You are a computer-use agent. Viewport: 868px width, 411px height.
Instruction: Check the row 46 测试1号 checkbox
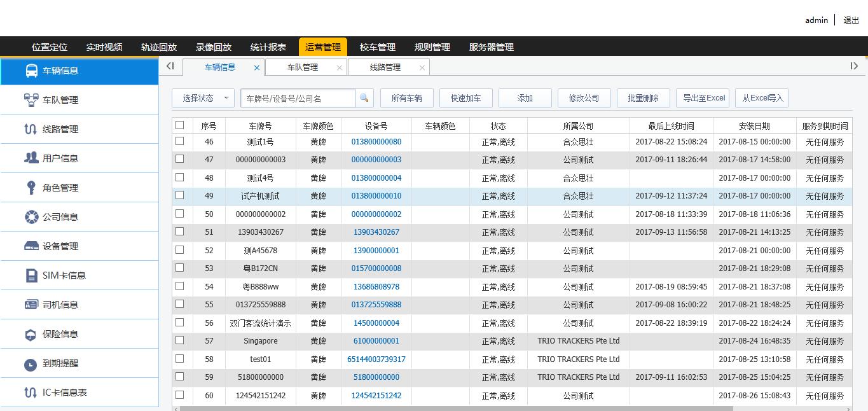[179, 141]
